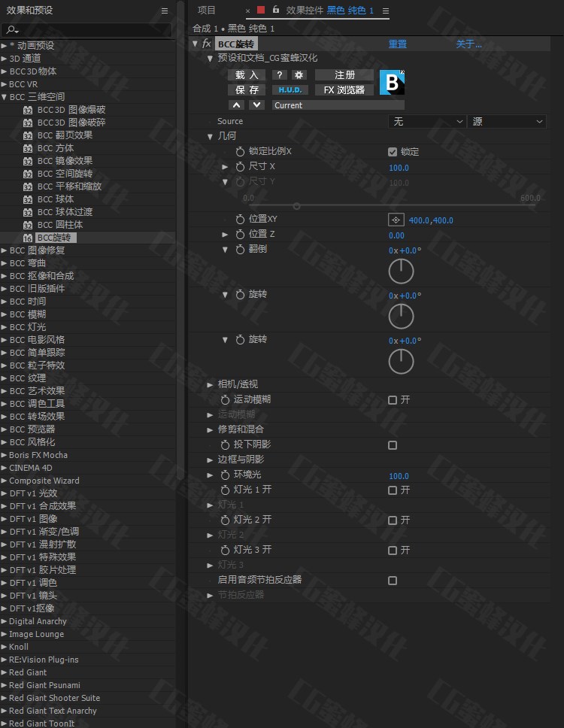This screenshot has height=728, width=564.
Task: Click the Boris B logo icon
Action: (x=392, y=82)
